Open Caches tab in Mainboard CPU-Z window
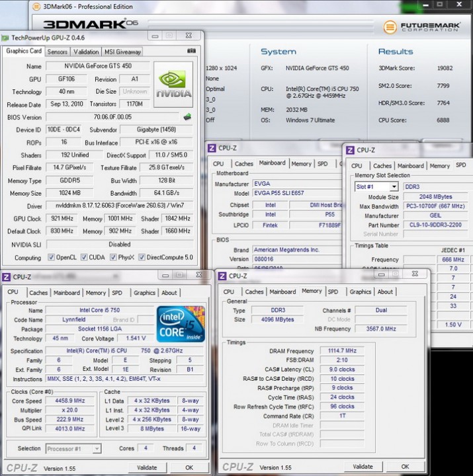The width and height of the screenshot is (473, 476). pos(243,164)
